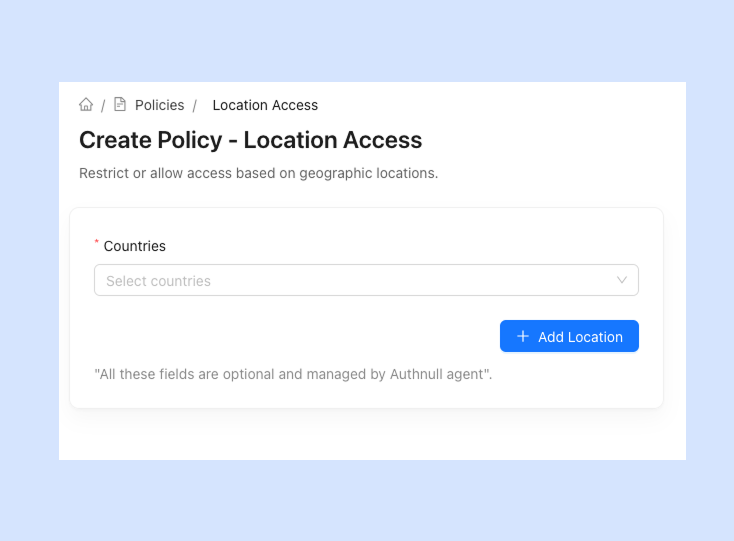
Task: Click the Create Policy - Location Access heading
Action: (250, 140)
